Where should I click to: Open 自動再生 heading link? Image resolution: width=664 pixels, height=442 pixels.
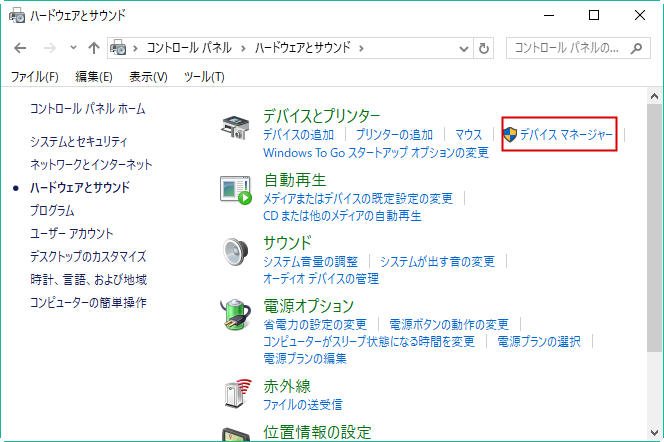(x=295, y=180)
